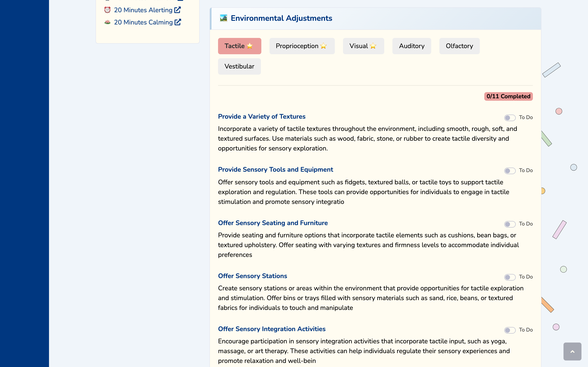Click the landscape icon in Environmental Adjustments header
The width and height of the screenshot is (588, 367).
223,18
